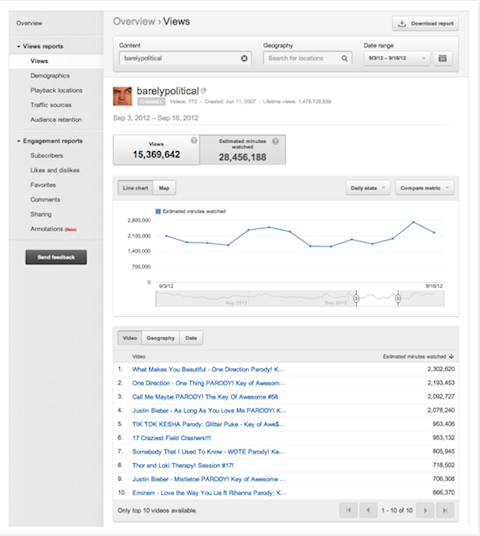This screenshot has width=480, height=536.
Task: Click the 2,302,620 minutes value
Action: point(441,369)
